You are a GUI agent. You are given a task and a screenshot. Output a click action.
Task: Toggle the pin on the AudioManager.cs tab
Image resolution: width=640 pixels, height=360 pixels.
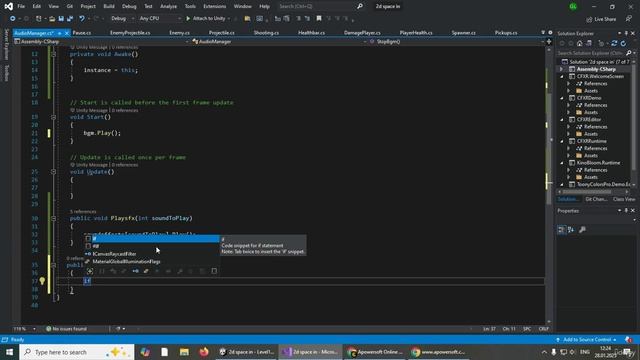click(60, 33)
